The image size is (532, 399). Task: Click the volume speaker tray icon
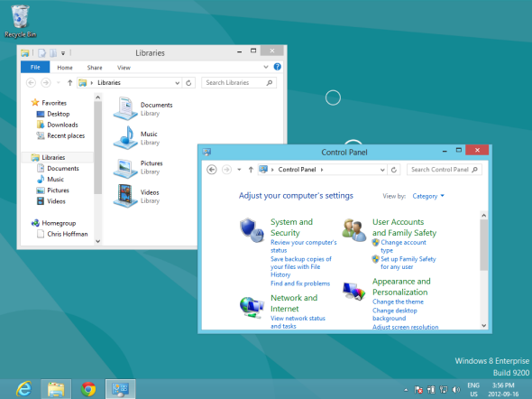coord(456,389)
